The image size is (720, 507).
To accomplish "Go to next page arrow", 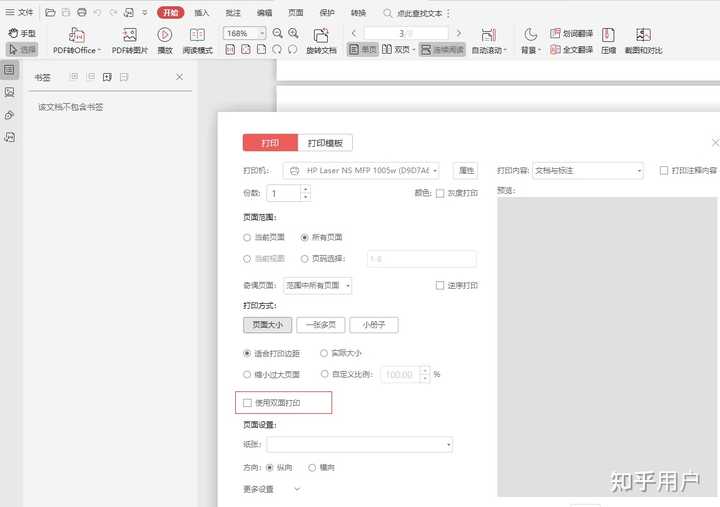I will point(458,33).
